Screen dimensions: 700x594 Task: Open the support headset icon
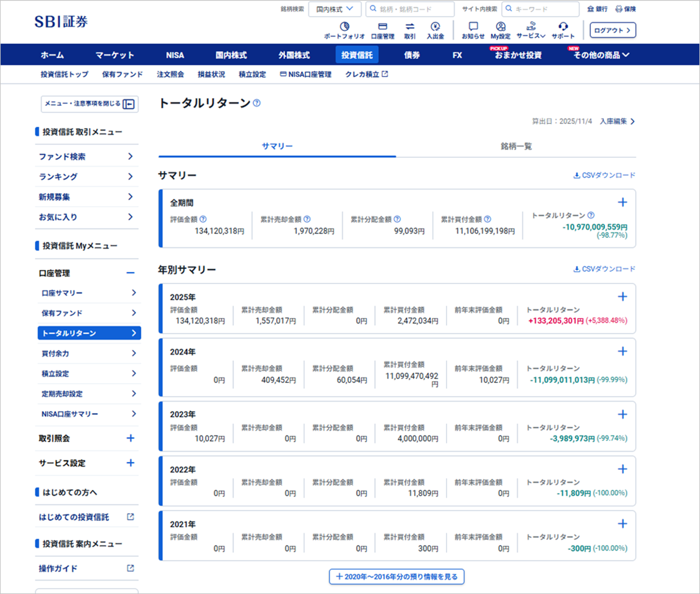pos(563,27)
